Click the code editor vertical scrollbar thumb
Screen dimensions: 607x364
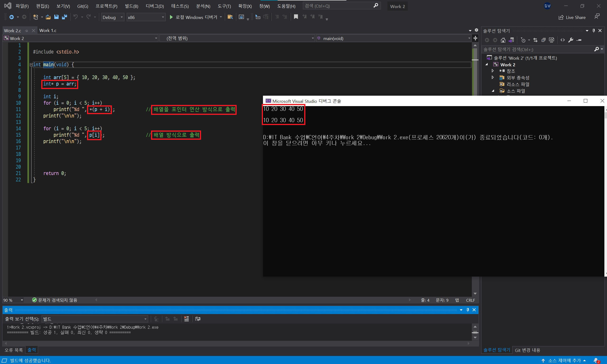(x=475, y=74)
